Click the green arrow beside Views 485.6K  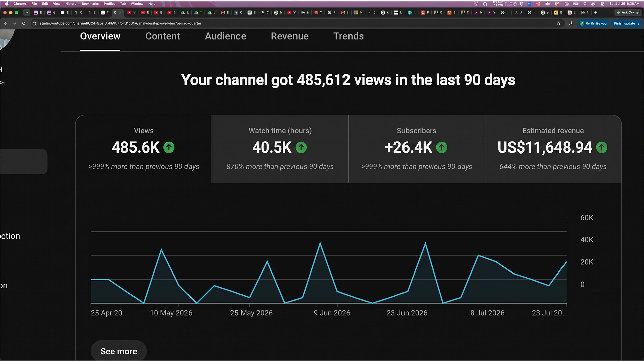pos(169,147)
